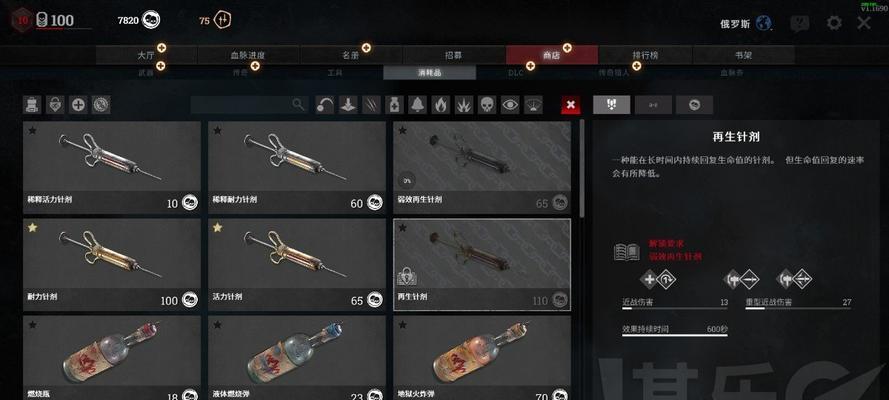Click the store search input field
Image resolution: width=889 pixels, height=400 pixels.
tap(249, 104)
